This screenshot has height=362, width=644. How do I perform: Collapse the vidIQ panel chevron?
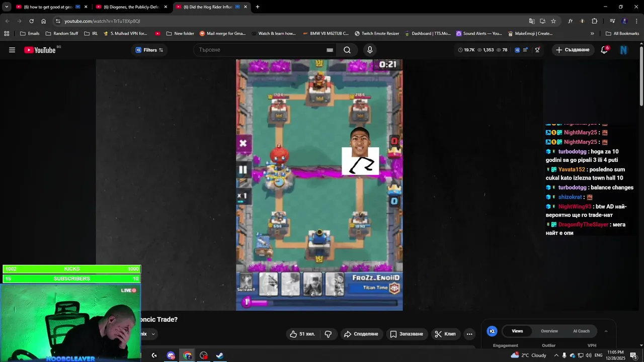[x=606, y=331]
